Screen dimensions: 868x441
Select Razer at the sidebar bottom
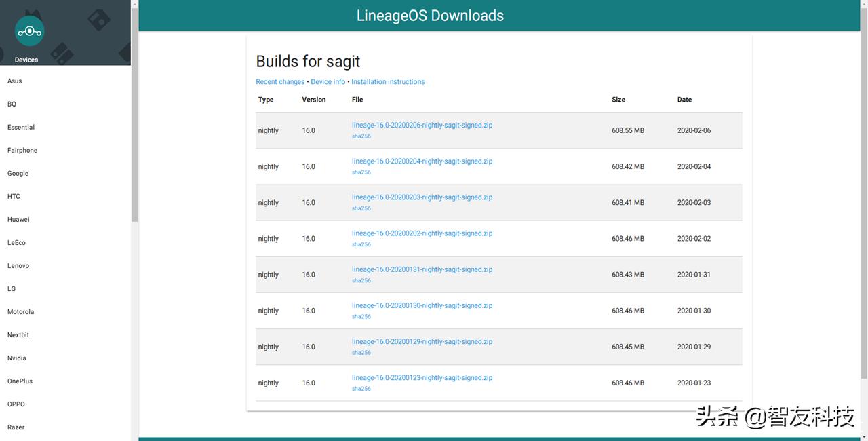click(x=16, y=427)
